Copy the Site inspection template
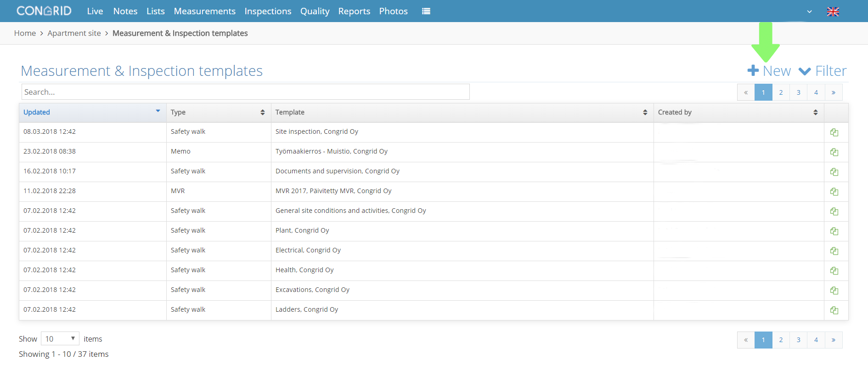 [x=834, y=132]
